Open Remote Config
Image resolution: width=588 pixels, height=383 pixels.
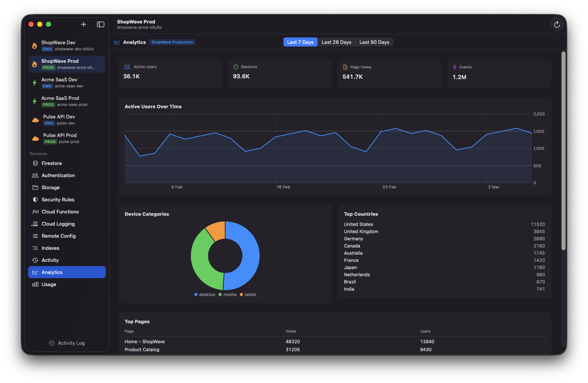(58, 236)
